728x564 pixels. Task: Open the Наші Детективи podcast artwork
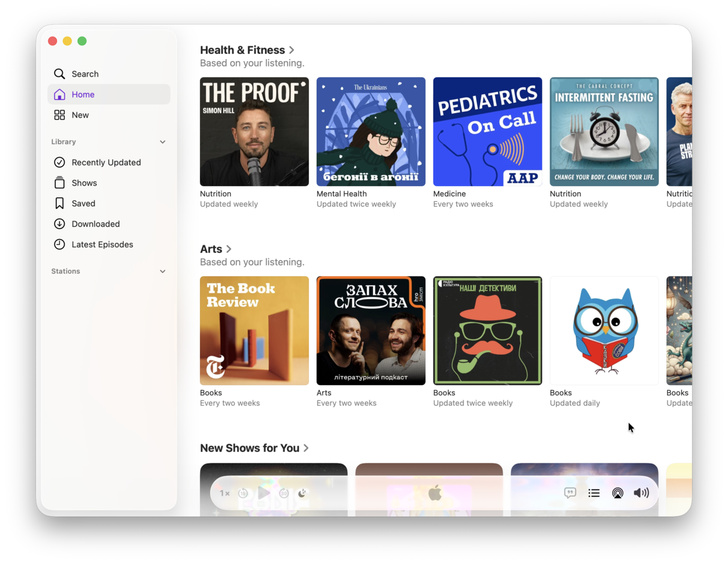click(x=488, y=330)
